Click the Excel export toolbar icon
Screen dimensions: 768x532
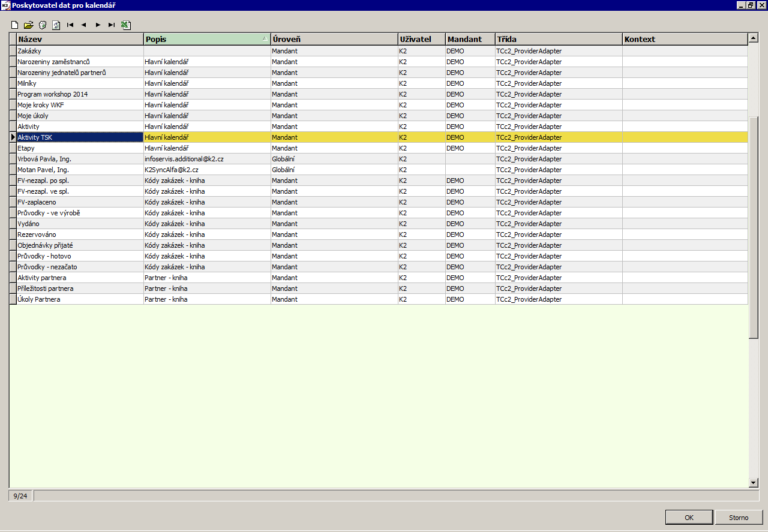click(x=125, y=25)
